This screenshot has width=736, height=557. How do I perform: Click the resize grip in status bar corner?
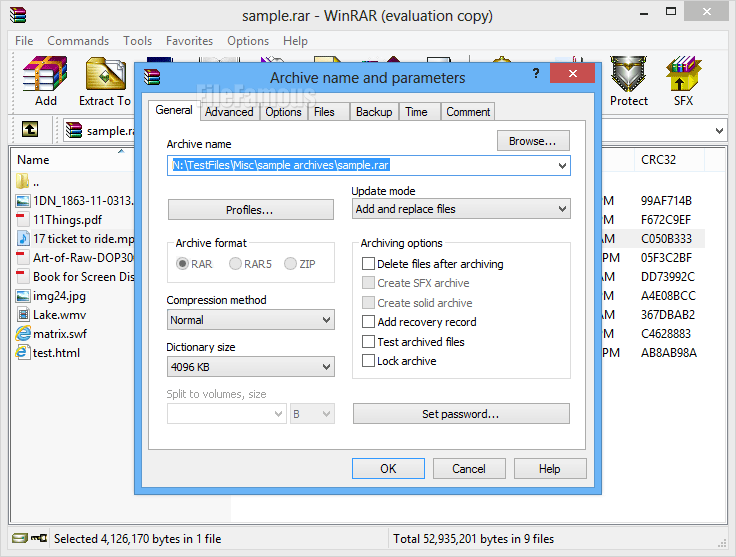tap(722, 543)
